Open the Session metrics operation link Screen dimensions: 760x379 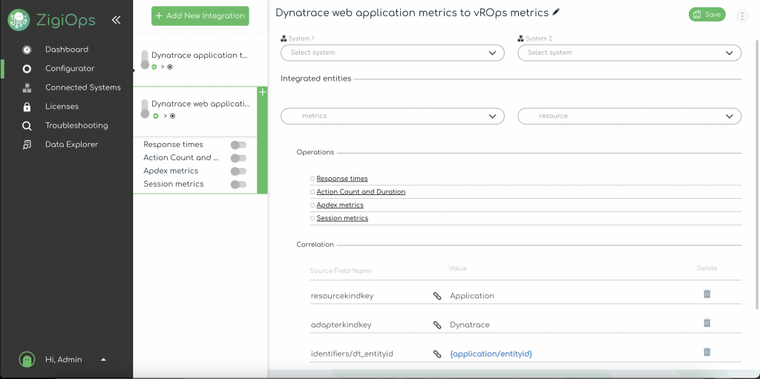click(342, 218)
